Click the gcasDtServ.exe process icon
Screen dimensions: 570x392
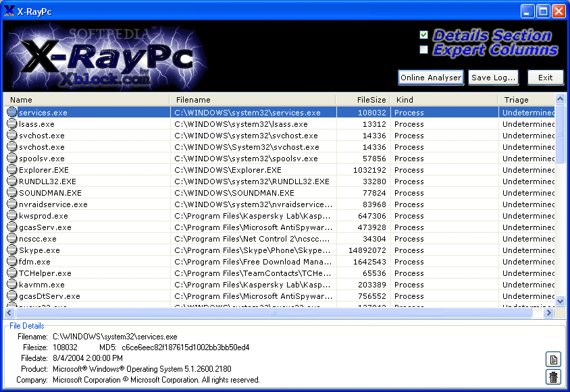pos(12,296)
